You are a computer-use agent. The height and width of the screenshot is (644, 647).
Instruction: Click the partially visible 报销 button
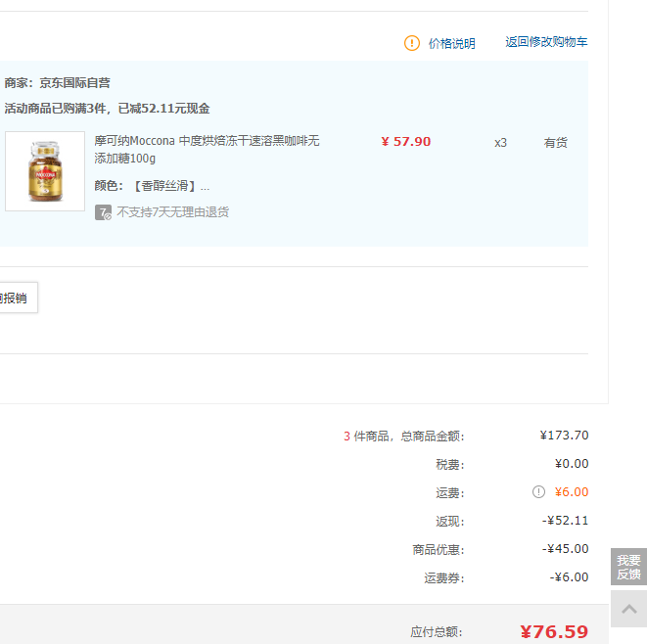(19, 298)
